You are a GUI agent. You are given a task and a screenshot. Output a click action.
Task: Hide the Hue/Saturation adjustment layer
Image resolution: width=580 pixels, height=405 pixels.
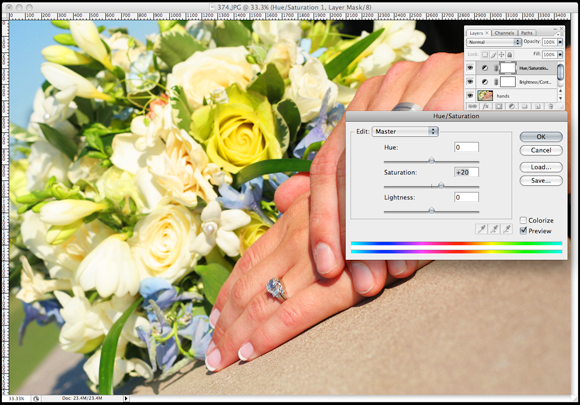(470, 68)
